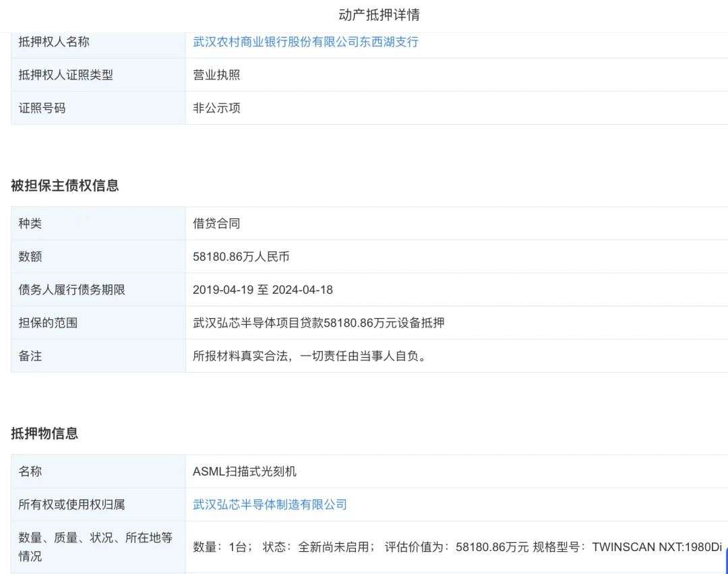Click the 58180.86万人民币 amount value
Viewport: 728px width, 574px height.
point(241,257)
